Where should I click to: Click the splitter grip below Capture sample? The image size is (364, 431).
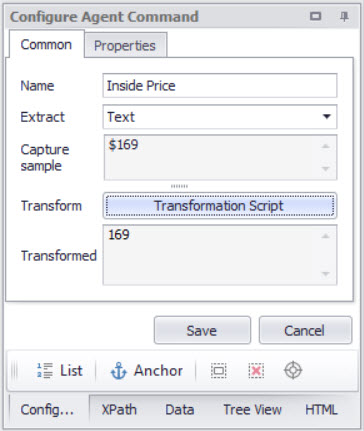click(x=179, y=186)
